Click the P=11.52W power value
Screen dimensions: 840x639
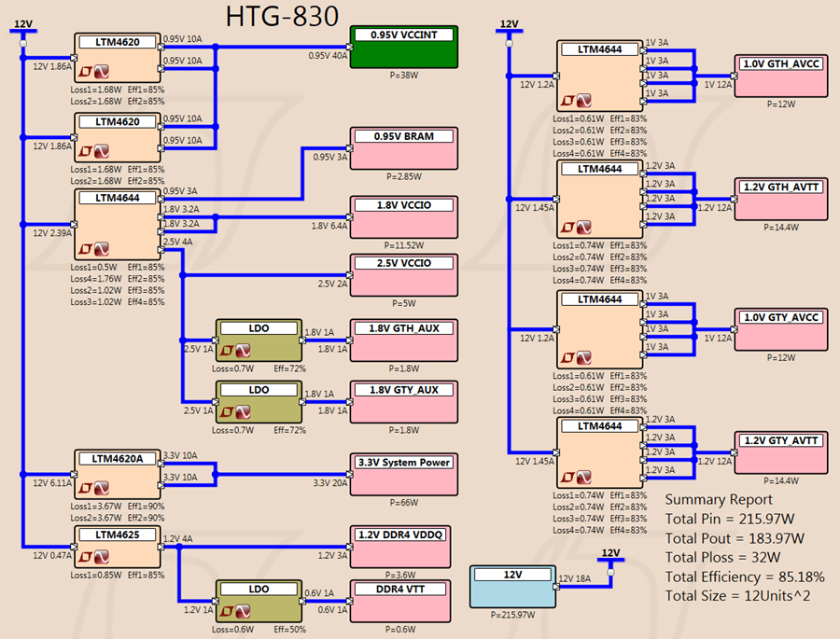[x=404, y=245]
